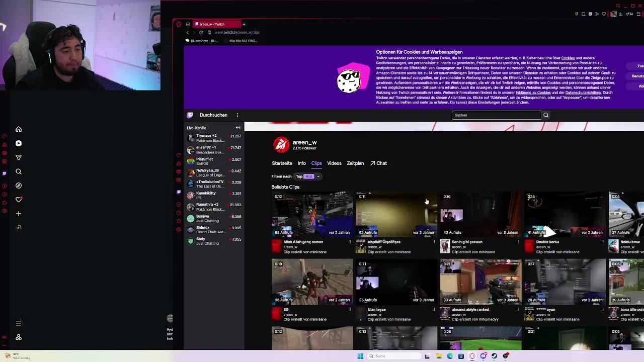The width and height of the screenshot is (644, 362).
Task: Go back with browser back arrow
Action: click(x=188, y=32)
